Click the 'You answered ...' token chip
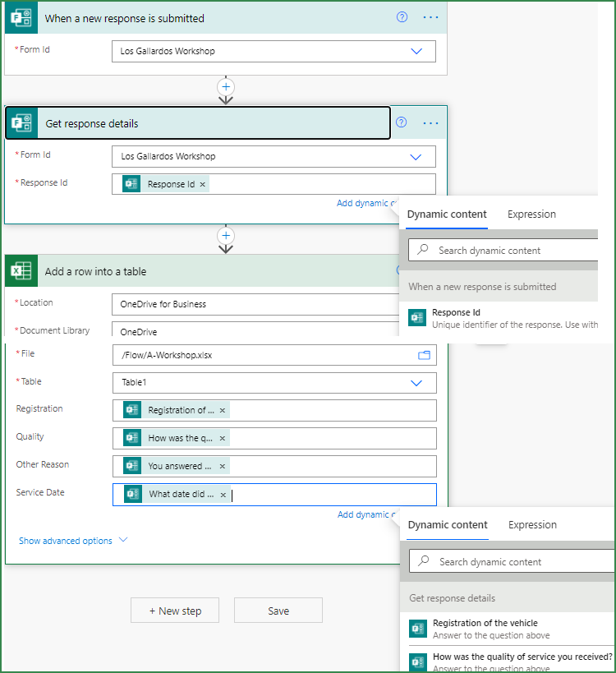 coord(176,466)
